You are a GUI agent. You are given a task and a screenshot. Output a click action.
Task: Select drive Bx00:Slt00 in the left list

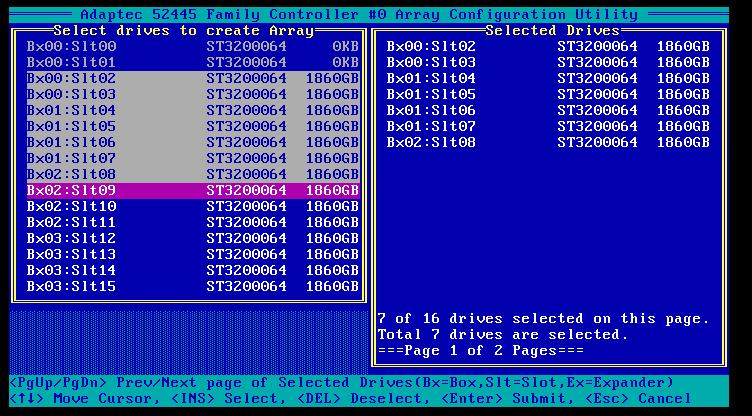pos(193,47)
